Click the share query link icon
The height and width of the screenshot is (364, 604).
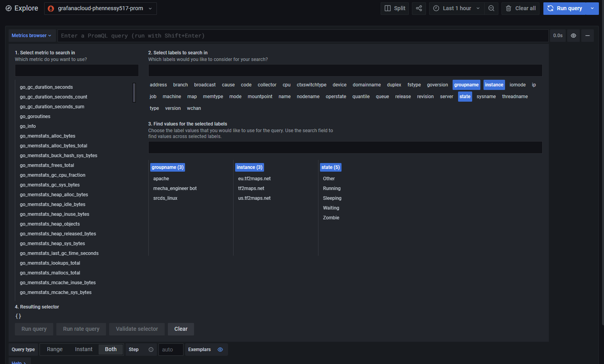pyautogui.click(x=419, y=8)
